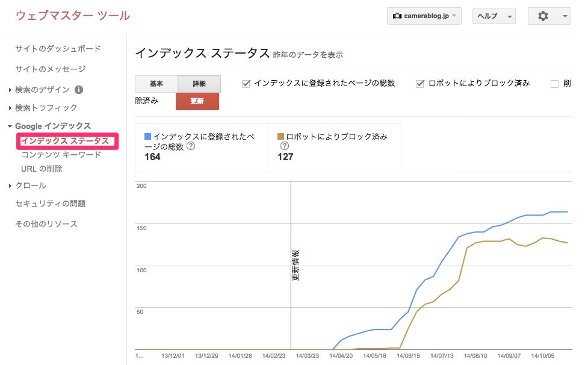Open the settings gear icon menu
This screenshot has height=365, width=588.
(549, 16)
